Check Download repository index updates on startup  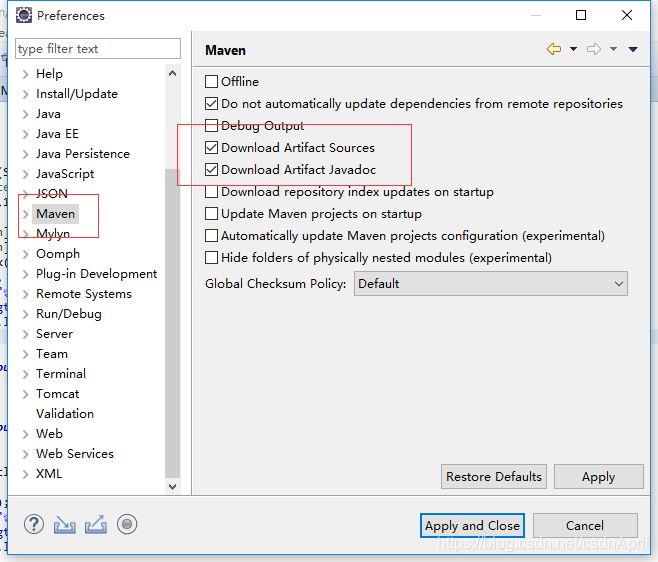tap(212, 192)
